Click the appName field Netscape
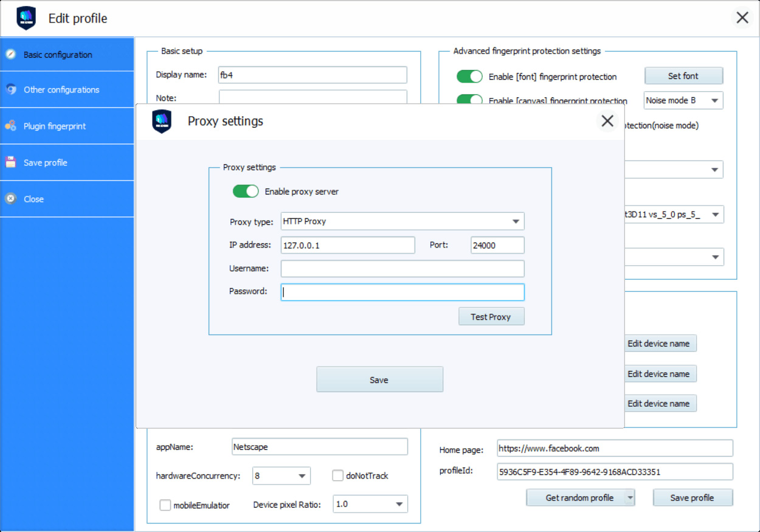The width and height of the screenshot is (760, 532). tap(320, 447)
